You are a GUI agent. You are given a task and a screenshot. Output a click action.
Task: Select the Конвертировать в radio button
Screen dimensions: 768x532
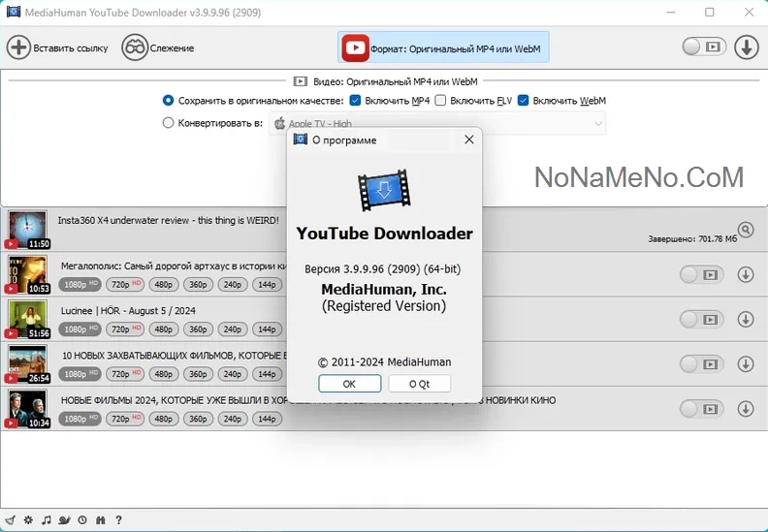[x=169, y=123]
